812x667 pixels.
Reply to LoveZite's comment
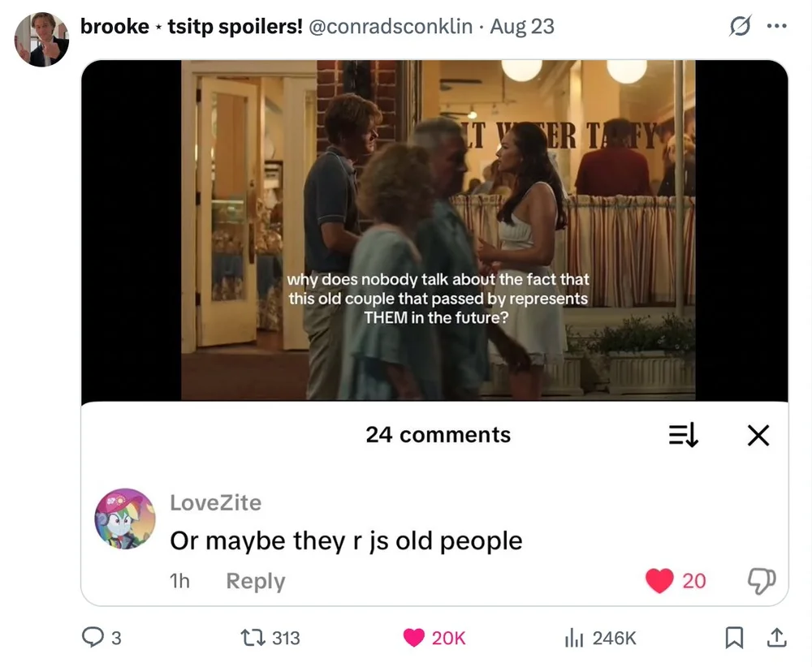point(255,581)
